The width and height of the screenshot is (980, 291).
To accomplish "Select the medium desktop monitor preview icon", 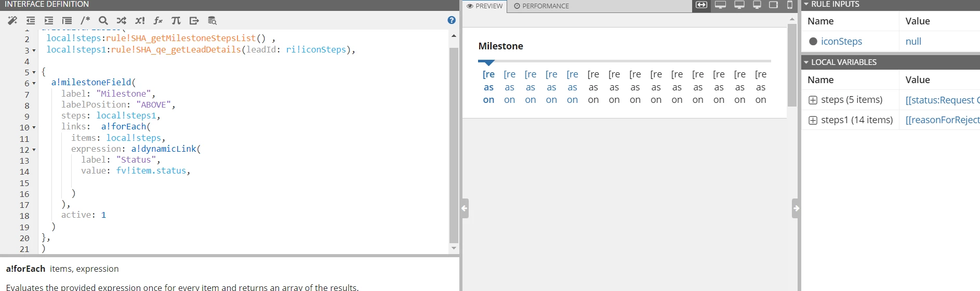I will [x=739, y=5].
